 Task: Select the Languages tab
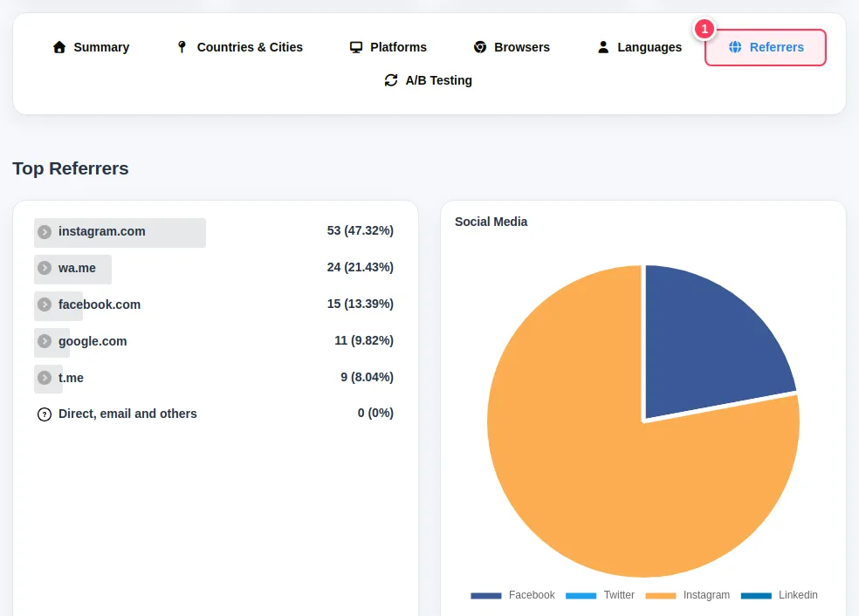click(x=639, y=47)
